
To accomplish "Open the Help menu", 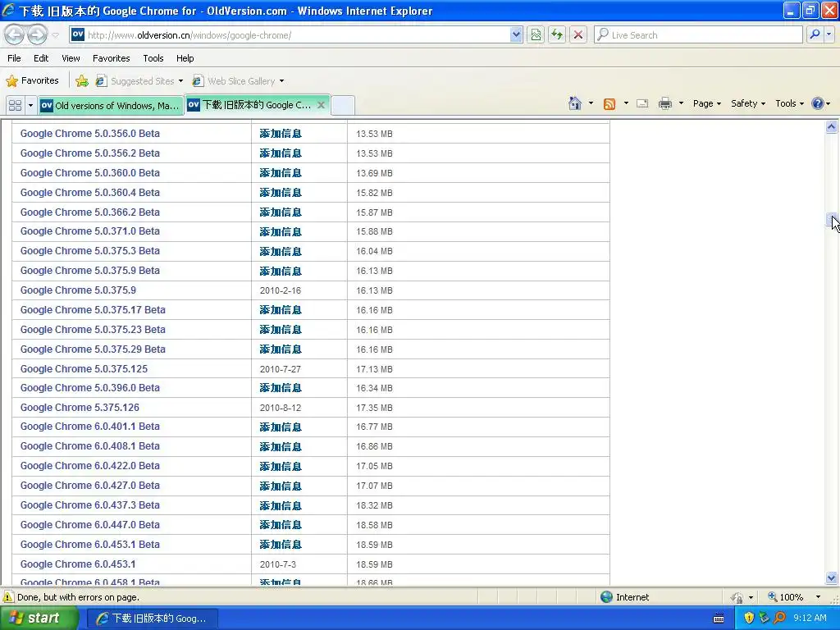I will coord(185,58).
